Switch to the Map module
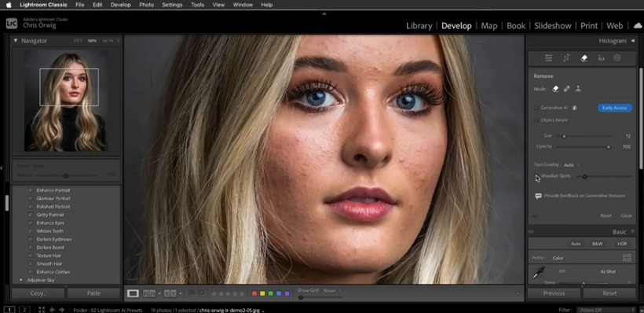644x313 pixels. click(489, 25)
